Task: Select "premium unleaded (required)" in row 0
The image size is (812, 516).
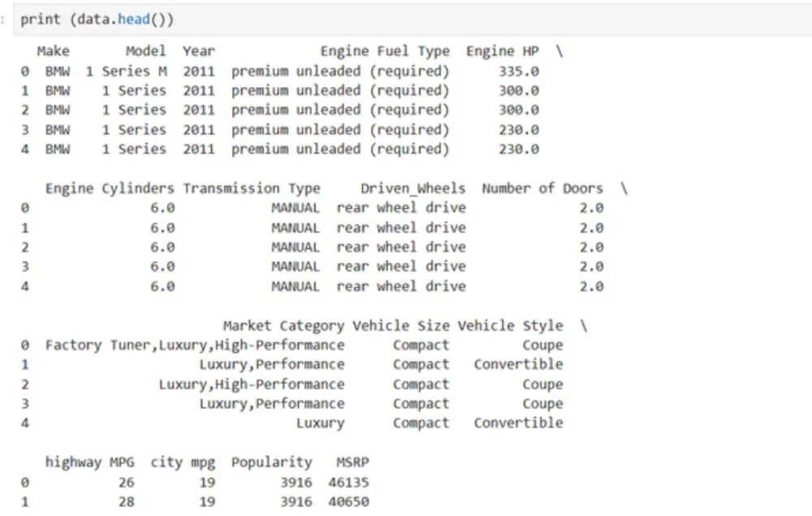Action: pos(340,72)
